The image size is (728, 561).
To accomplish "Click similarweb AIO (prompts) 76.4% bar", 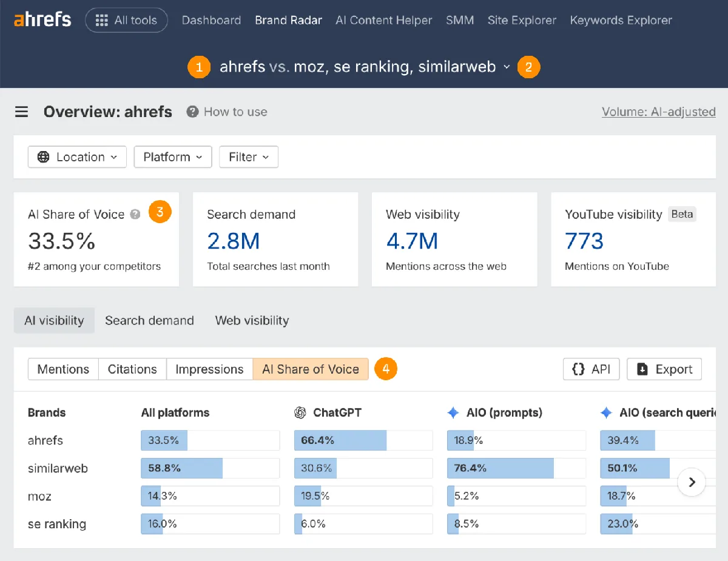I will (516, 468).
